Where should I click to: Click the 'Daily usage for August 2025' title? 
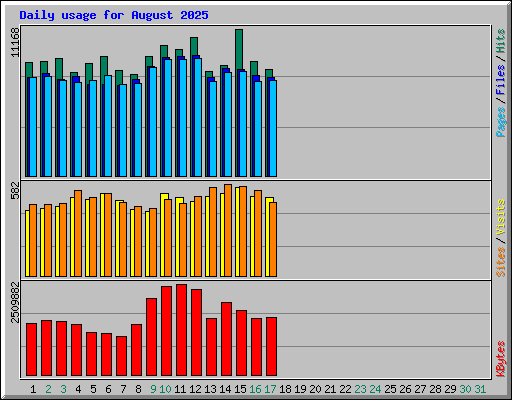click(x=114, y=15)
